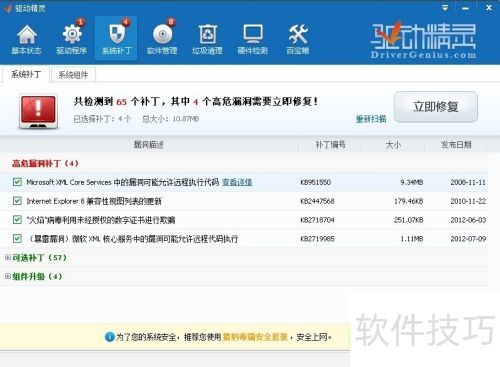Select patch number KB951550

click(315, 182)
